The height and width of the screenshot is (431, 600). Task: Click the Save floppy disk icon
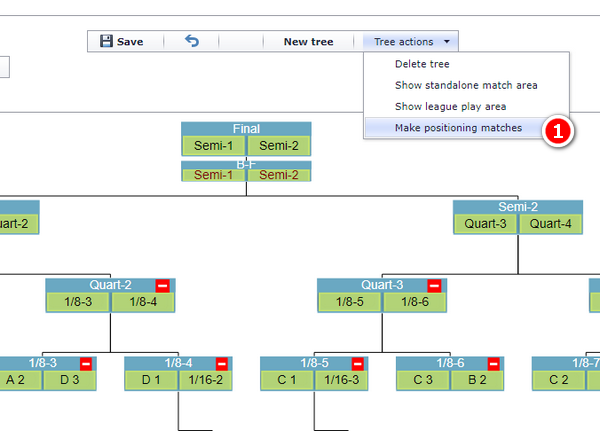(x=106, y=41)
